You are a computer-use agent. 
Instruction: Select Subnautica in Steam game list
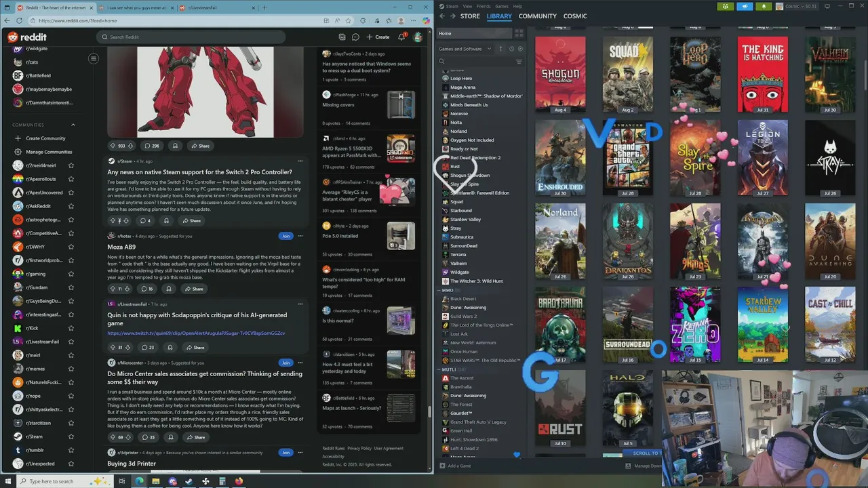pos(462,237)
